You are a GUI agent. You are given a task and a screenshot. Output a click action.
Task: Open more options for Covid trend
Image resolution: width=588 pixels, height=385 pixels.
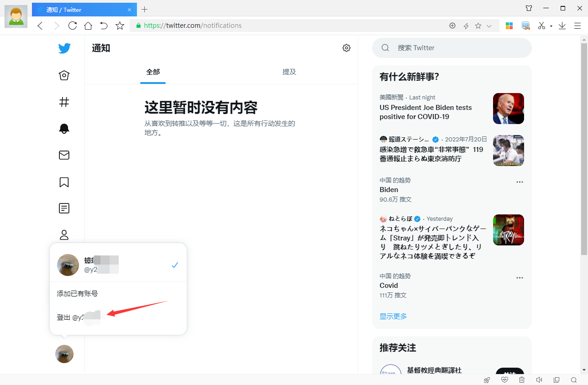tap(520, 278)
